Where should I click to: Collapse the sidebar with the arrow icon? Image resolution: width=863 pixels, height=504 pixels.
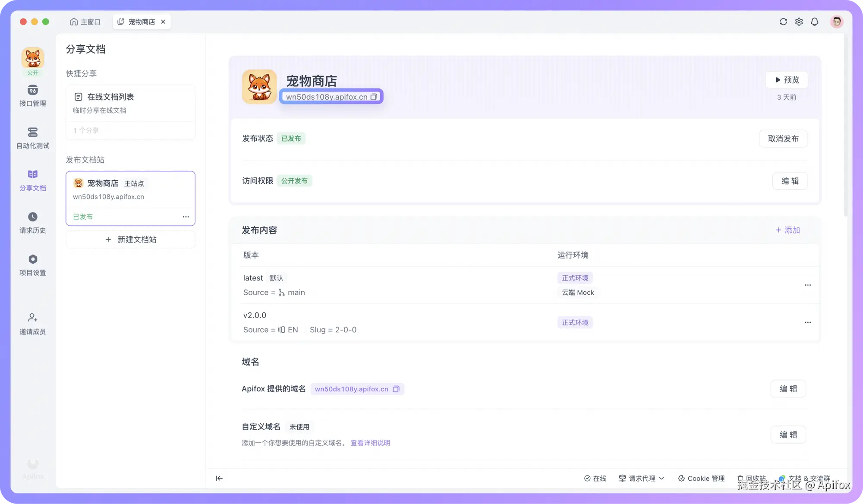tap(219, 478)
